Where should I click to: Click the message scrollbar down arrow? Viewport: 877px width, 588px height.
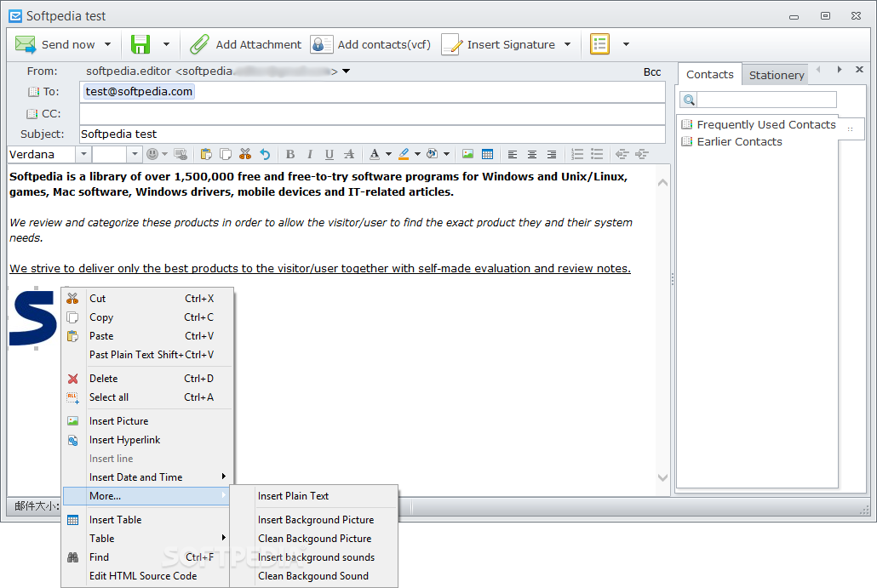pos(662,477)
